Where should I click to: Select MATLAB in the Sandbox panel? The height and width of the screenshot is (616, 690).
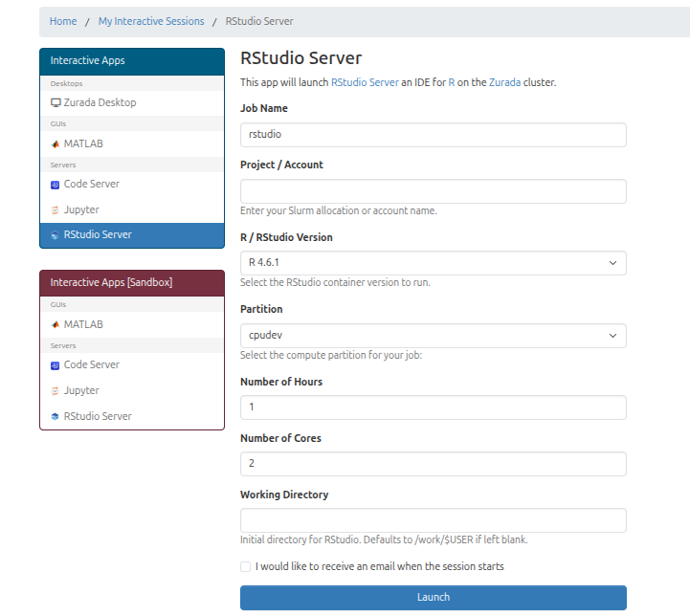[x=132, y=324]
